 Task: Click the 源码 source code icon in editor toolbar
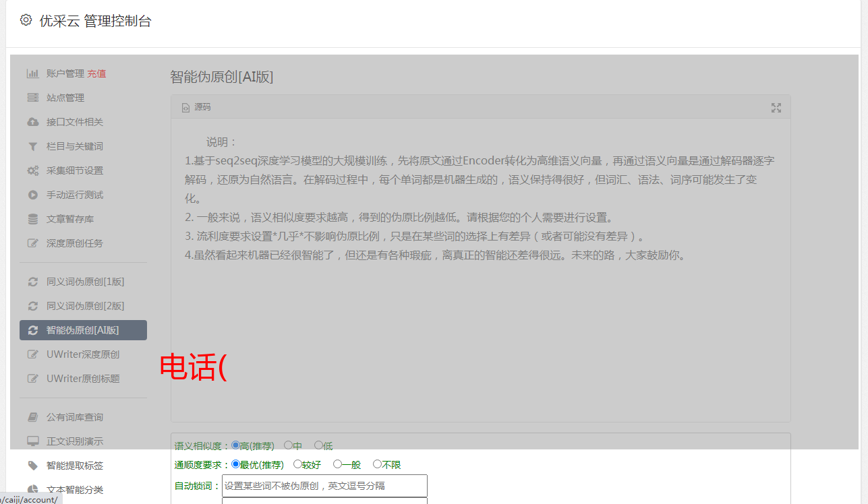point(185,108)
